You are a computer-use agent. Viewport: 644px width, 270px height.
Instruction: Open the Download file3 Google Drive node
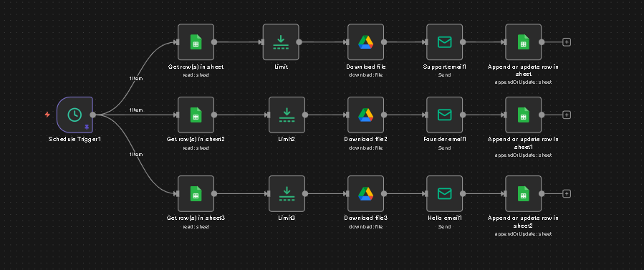(x=365, y=193)
